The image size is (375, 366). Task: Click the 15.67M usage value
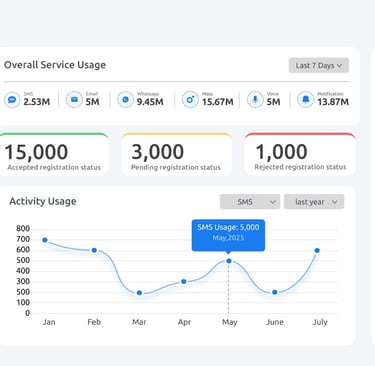[218, 102]
